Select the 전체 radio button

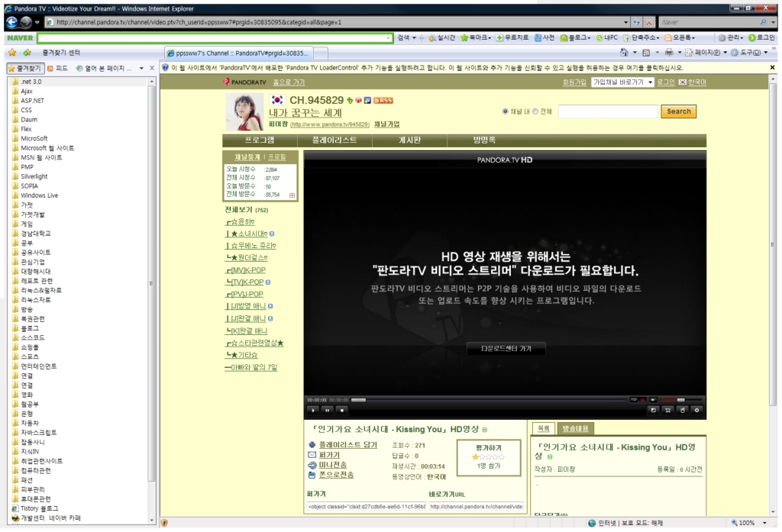(x=535, y=111)
